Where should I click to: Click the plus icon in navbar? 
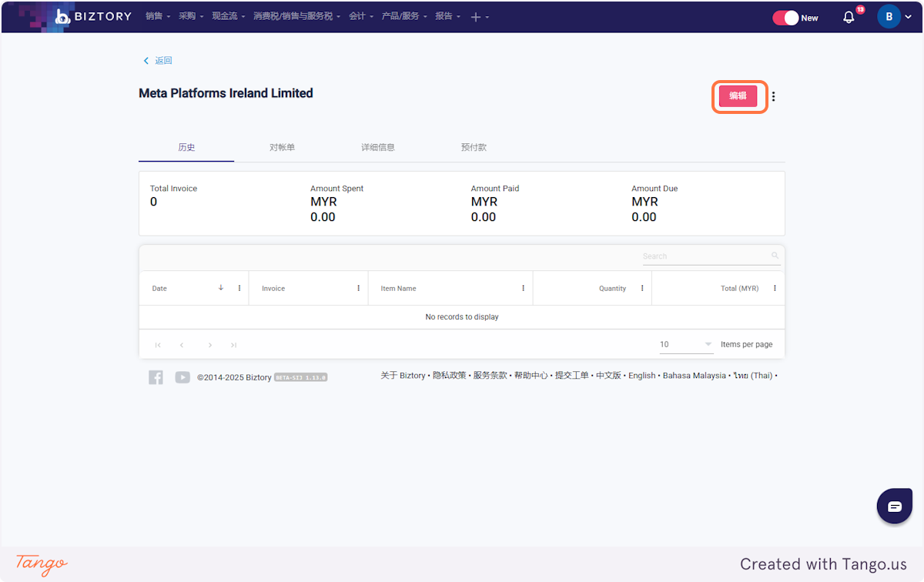pyautogui.click(x=476, y=17)
